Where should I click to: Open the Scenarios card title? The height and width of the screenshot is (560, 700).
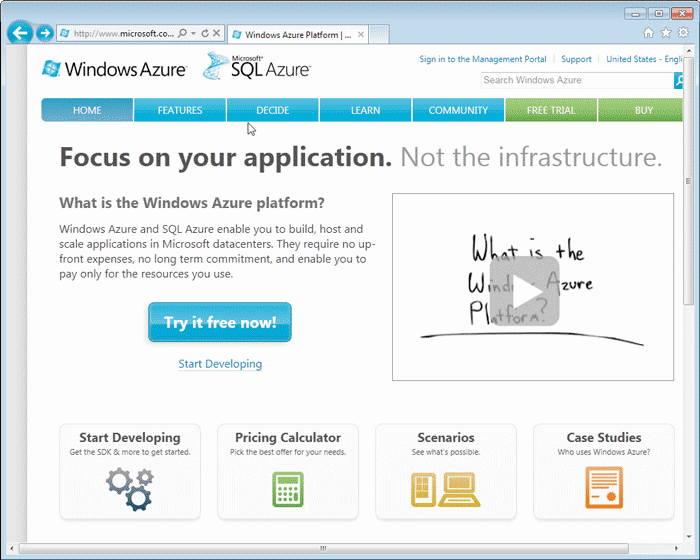(446, 437)
